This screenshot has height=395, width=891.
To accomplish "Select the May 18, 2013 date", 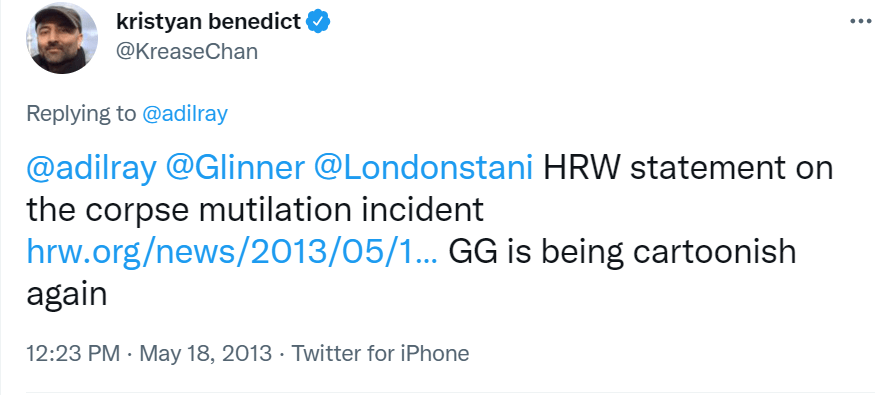I will tap(206, 354).
